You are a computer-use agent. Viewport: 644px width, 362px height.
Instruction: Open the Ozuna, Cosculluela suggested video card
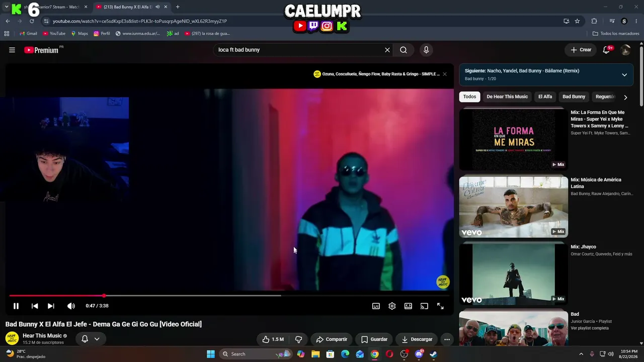(376, 74)
